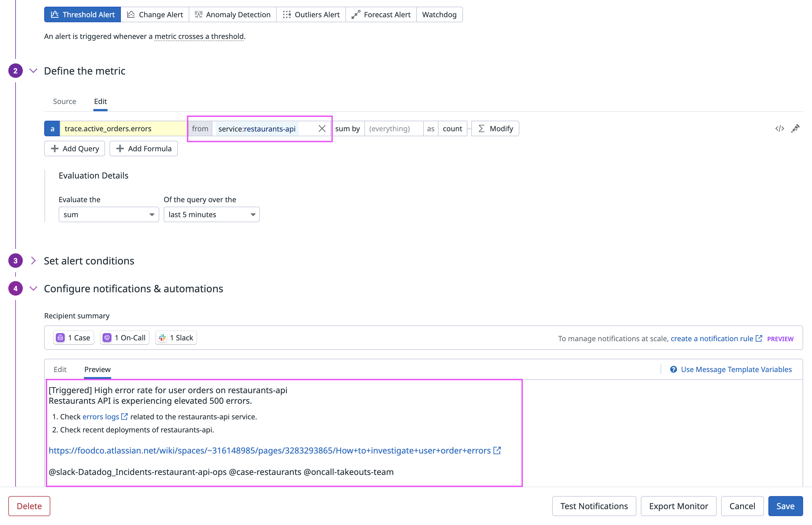
Task: Switch the message editor to Edit tab
Action: pos(60,369)
